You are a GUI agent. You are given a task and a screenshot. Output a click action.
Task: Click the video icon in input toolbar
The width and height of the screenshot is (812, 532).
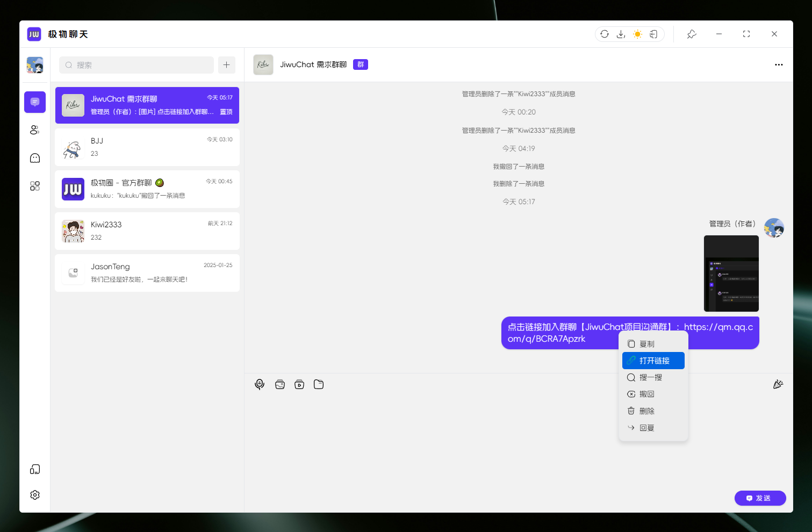[x=299, y=384]
